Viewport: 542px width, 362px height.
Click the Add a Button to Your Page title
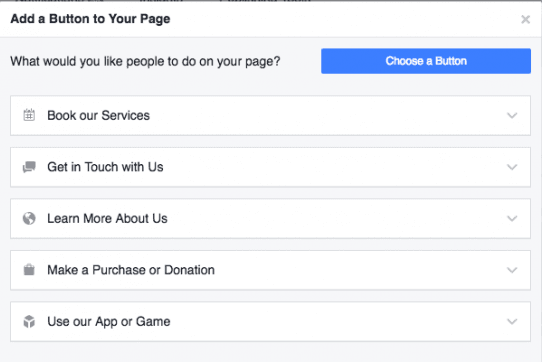click(90, 19)
